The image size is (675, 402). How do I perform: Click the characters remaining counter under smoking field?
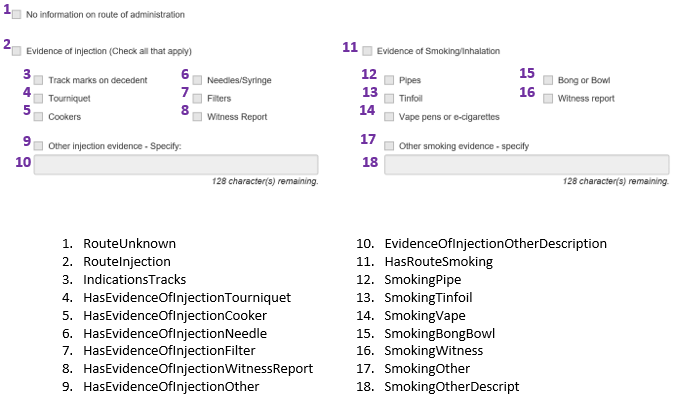pyautogui.click(x=616, y=182)
